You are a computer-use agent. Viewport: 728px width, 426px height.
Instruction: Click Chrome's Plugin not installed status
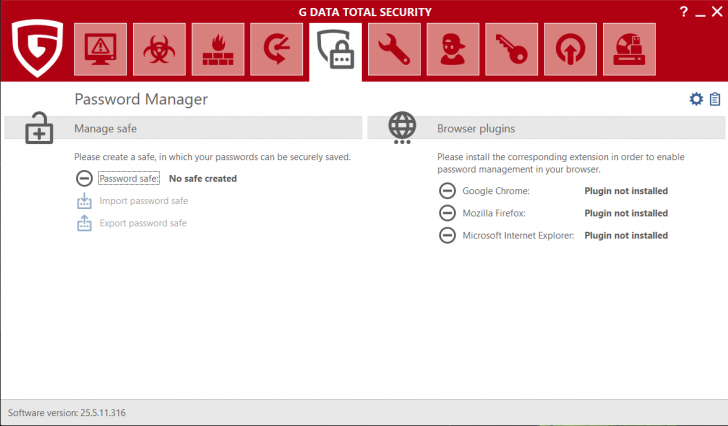[x=626, y=191]
